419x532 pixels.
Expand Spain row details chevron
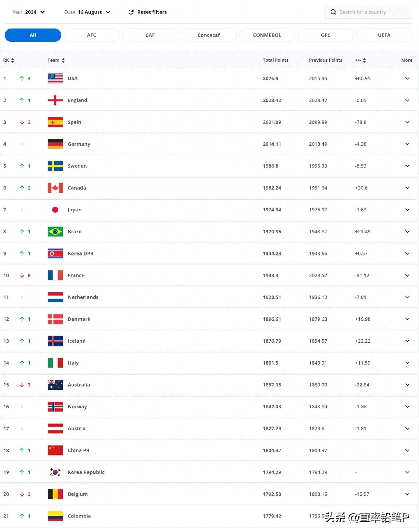click(407, 122)
